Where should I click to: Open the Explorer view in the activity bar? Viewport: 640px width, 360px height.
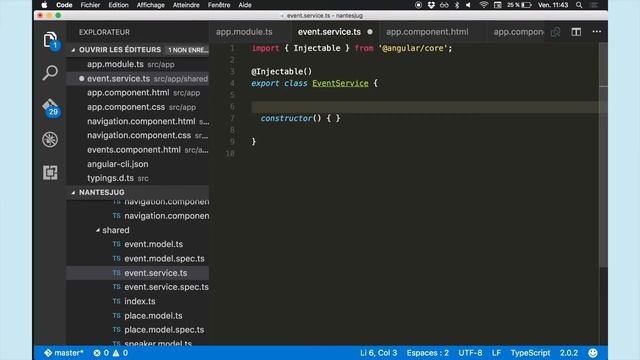pyautogui.click(x=50, y=40)
